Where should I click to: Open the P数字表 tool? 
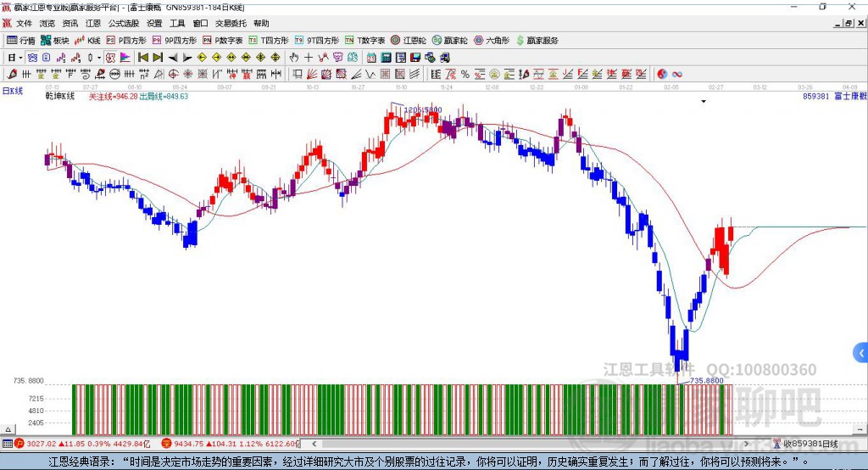point(223,41)
